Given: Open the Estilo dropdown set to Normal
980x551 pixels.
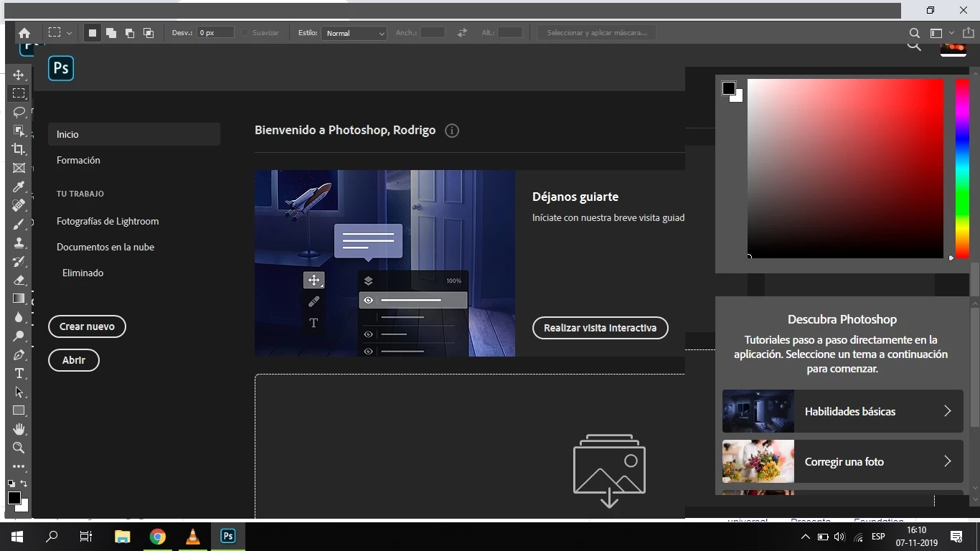Looking at the screenshot, I should (x=354, y=33).
